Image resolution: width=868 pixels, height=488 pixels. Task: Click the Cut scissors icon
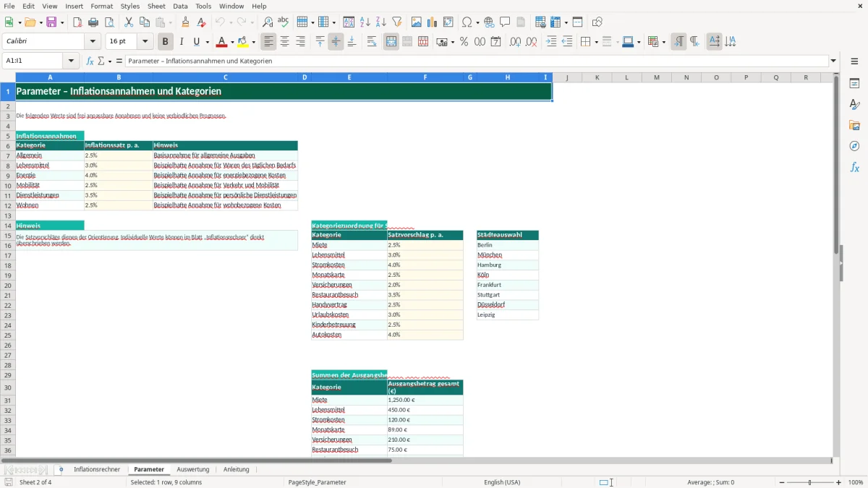click(x=129, y=22)
